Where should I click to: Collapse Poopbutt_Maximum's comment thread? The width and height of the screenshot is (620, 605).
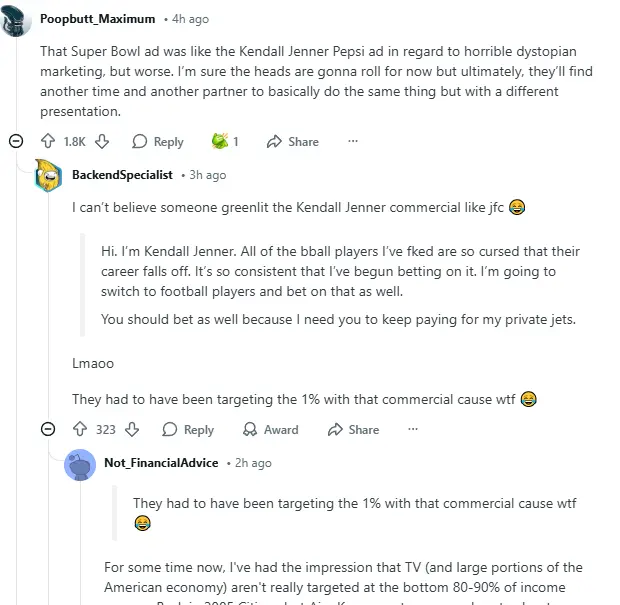tap(16, 142)
